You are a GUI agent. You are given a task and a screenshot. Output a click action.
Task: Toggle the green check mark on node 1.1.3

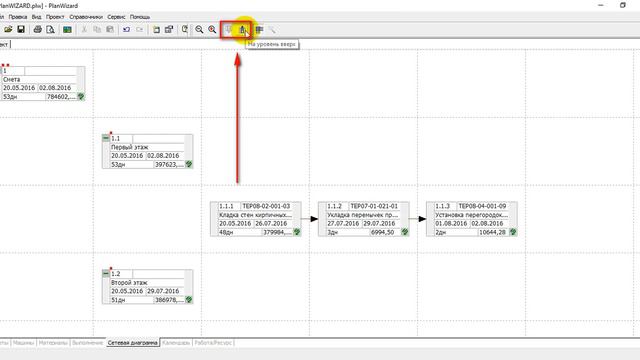click(x=513, y=232)
